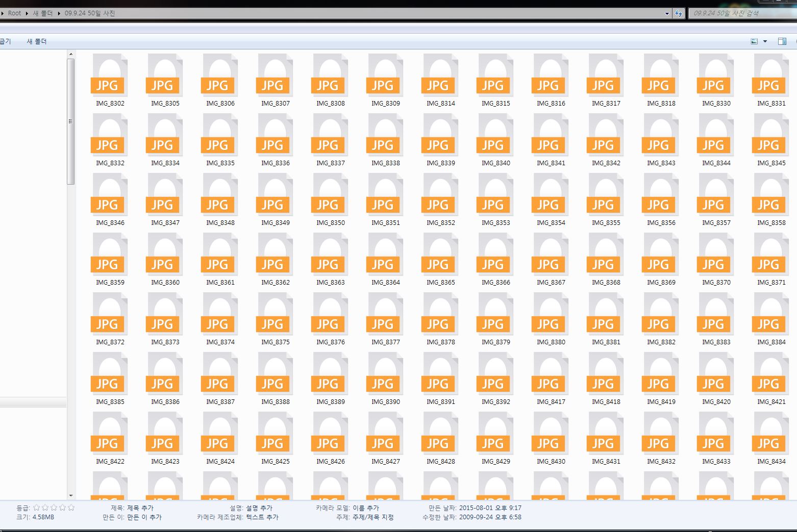Screen dimensions: 797x532
Task: Open the view options dropdown arrow
Action: [765, 41]
